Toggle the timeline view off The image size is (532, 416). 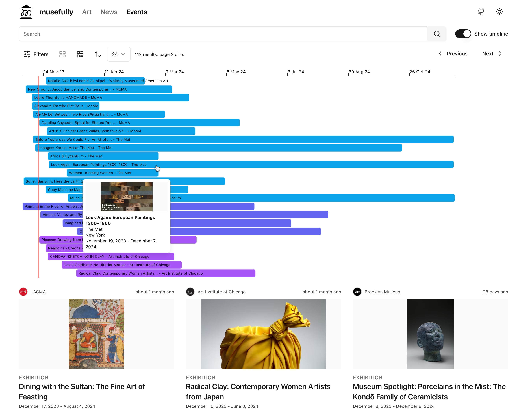(462, 34)
